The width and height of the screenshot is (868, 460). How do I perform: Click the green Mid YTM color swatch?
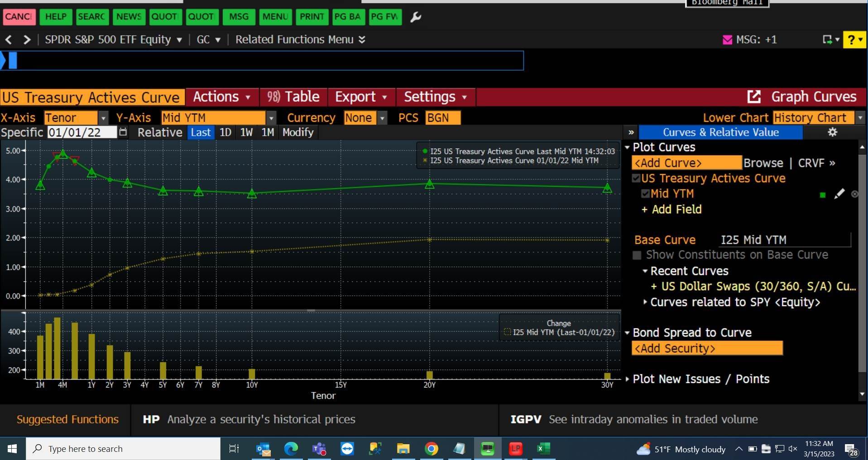click(x=823, y=195)
